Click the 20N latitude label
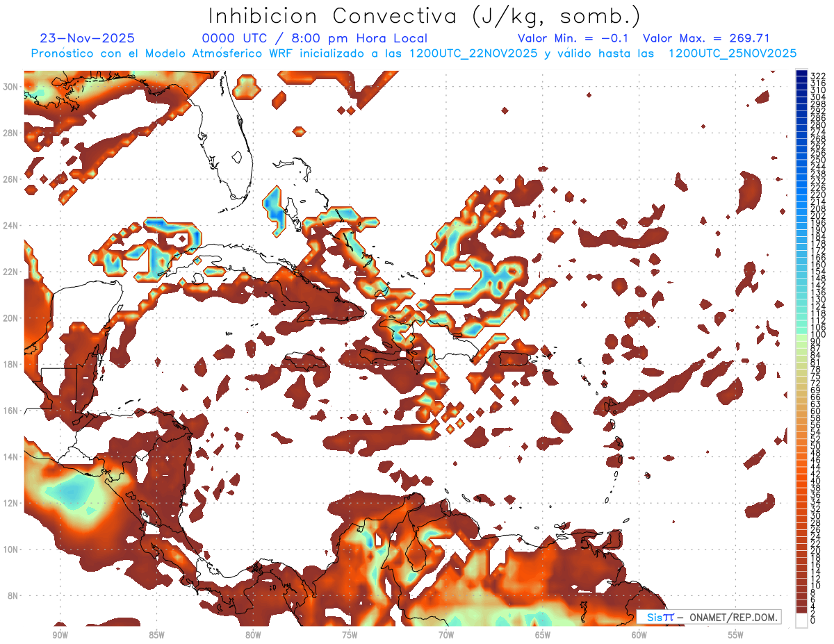 11,318
